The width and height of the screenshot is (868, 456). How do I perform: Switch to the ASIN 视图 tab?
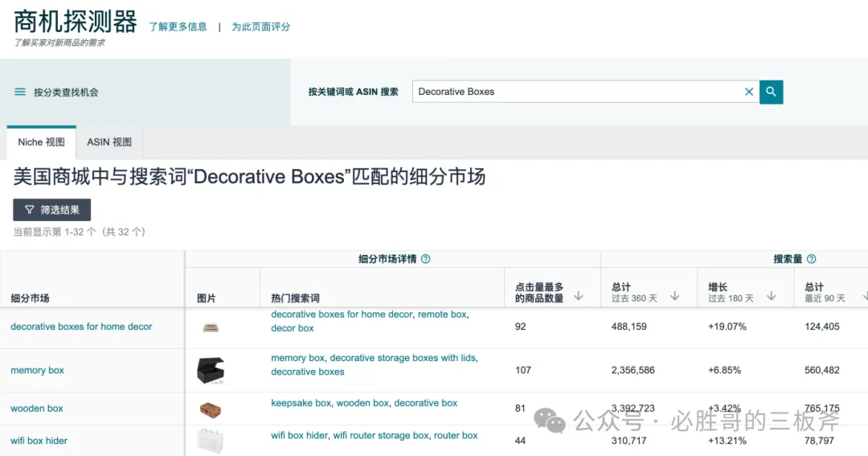coord(109,142)
